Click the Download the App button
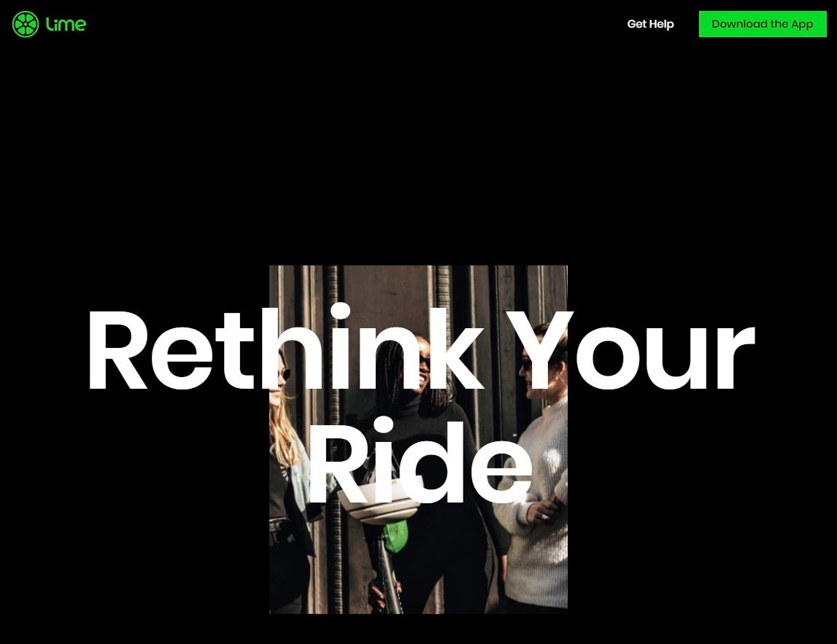Screen dimensions: 837x644 click(x=763, y=24)
